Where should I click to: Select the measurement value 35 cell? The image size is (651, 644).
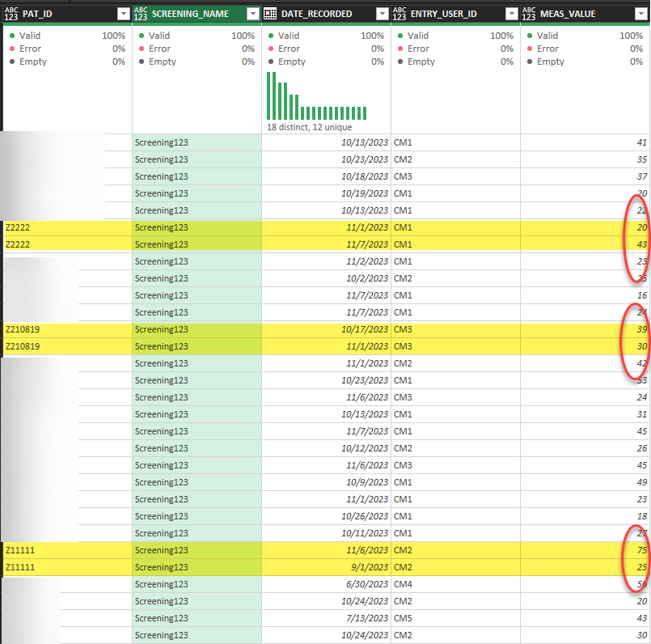coord(585,159)
